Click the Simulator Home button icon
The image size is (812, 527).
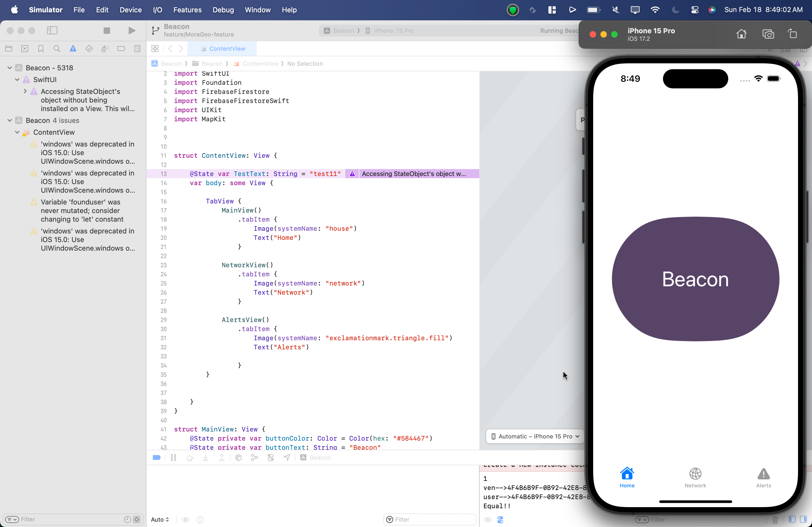pos(741,34)
